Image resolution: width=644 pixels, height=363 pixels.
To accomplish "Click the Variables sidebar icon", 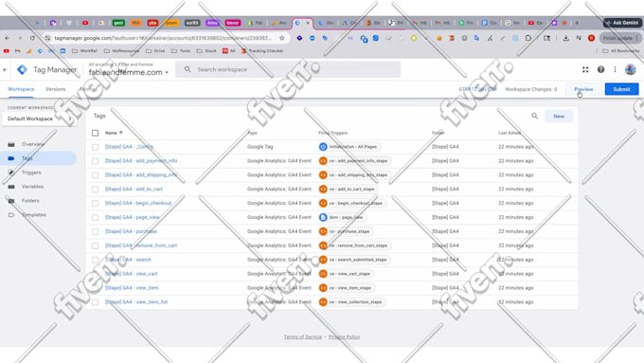I will click(x=11, y=187).
